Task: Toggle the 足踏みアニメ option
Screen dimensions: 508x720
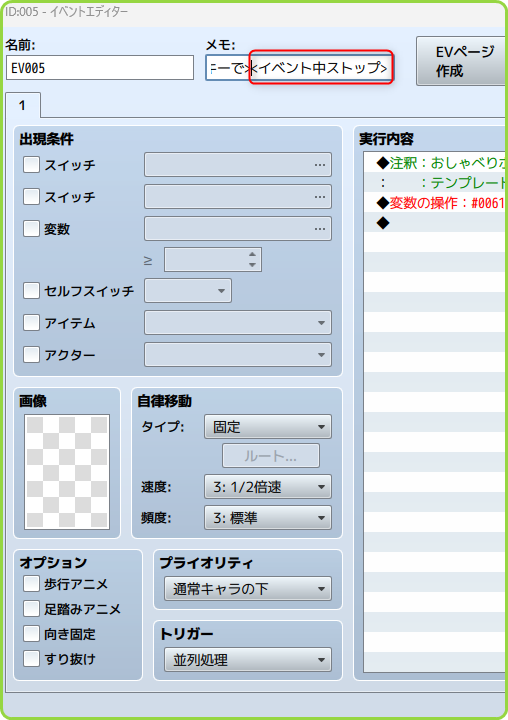Action: pos(31,609)
